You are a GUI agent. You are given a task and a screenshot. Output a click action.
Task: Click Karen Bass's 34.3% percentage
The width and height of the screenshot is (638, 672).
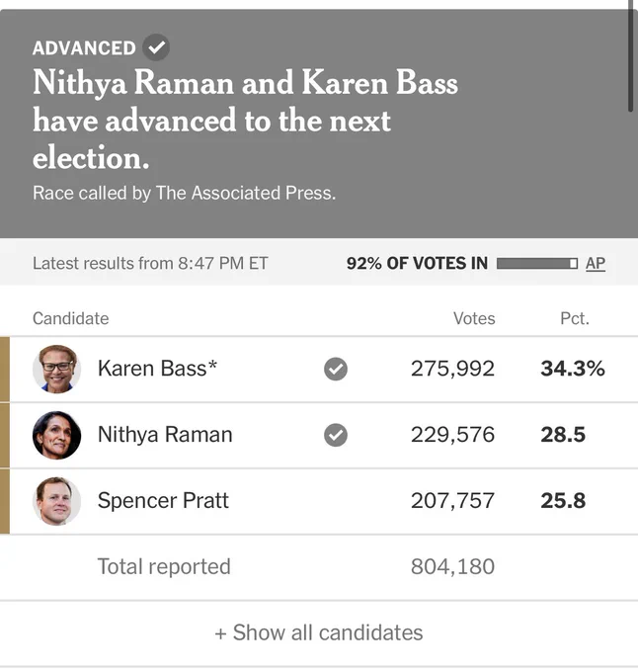(573, 369)
